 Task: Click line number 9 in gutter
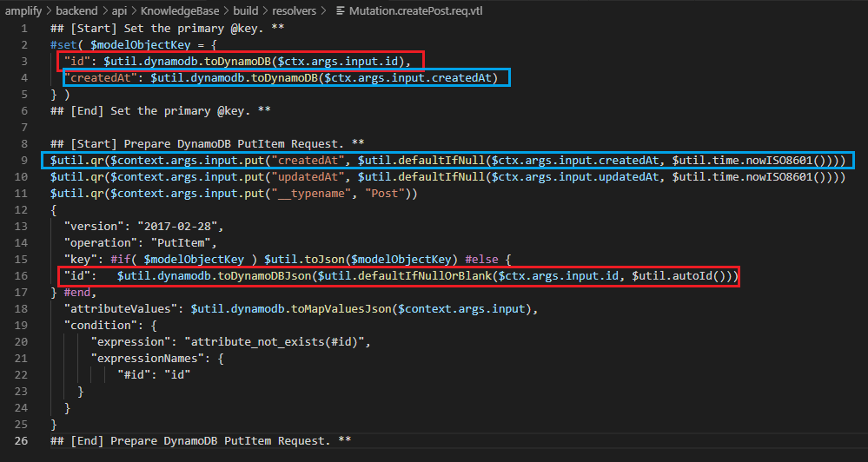tap(23, 161)
